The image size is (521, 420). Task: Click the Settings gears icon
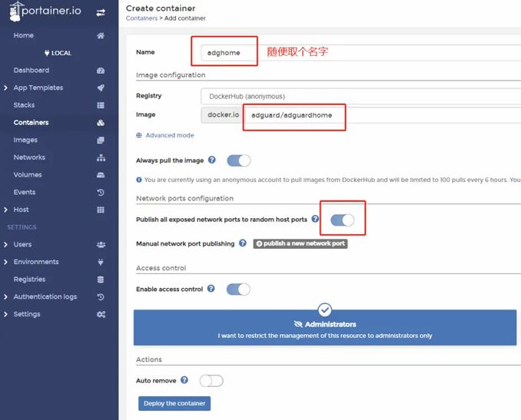(101, 314)
